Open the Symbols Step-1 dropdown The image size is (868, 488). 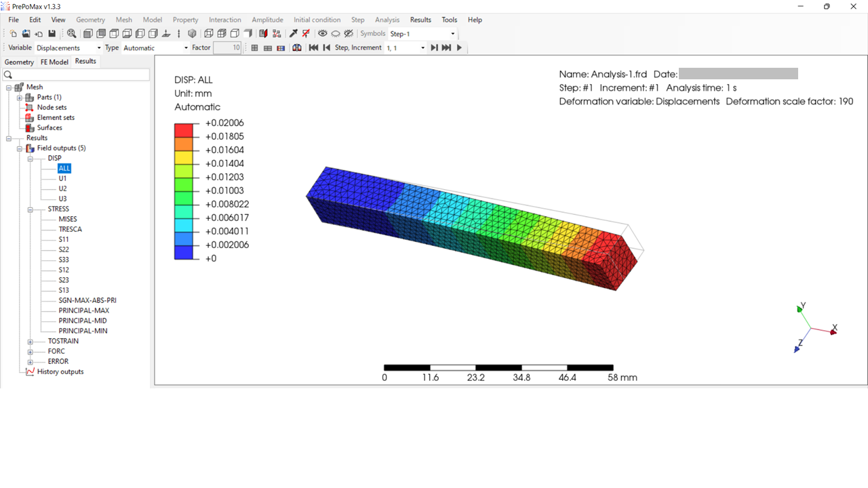(422, 33)
